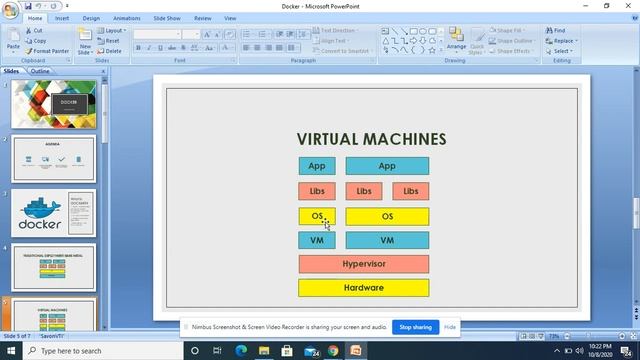Expand the Shape Outline dropdown
The width and height of the screenshot is (640, 360).
pyautogui.click(x=511, y=41)
